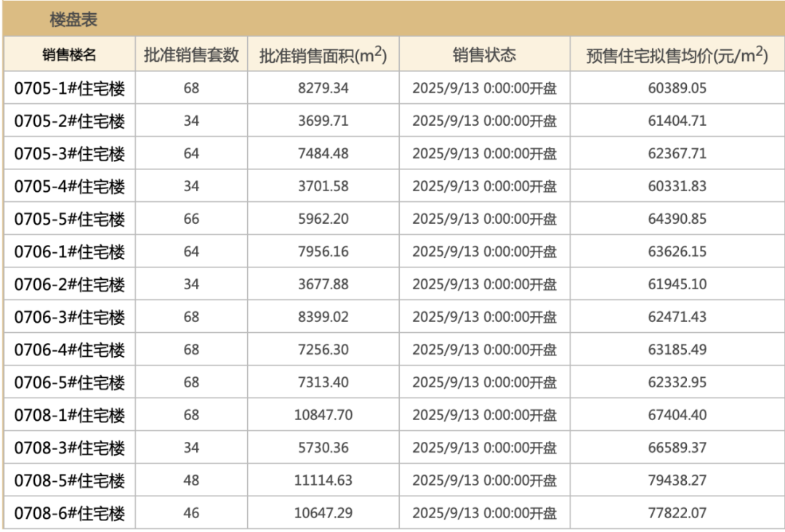This screenshot has height=532, width=785.
Task: Open the 0705-1#住宅楼 building entry
Action: (70, 89)
